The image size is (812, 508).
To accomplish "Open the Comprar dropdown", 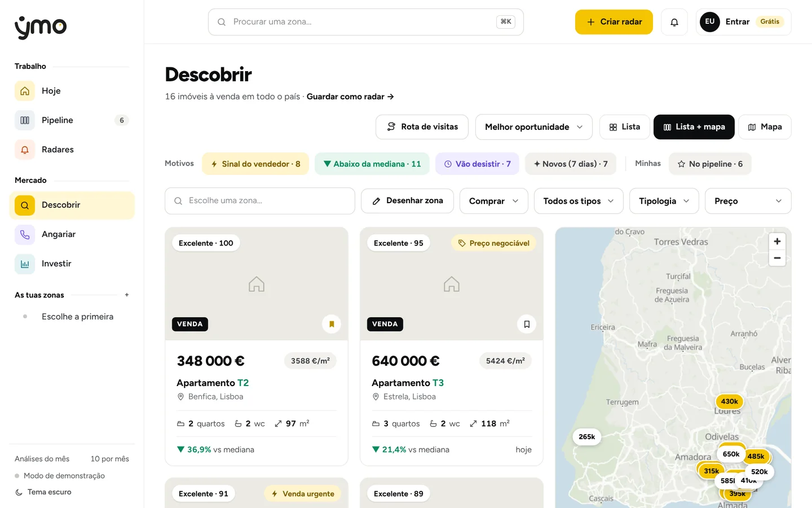I will click(493, 201).
